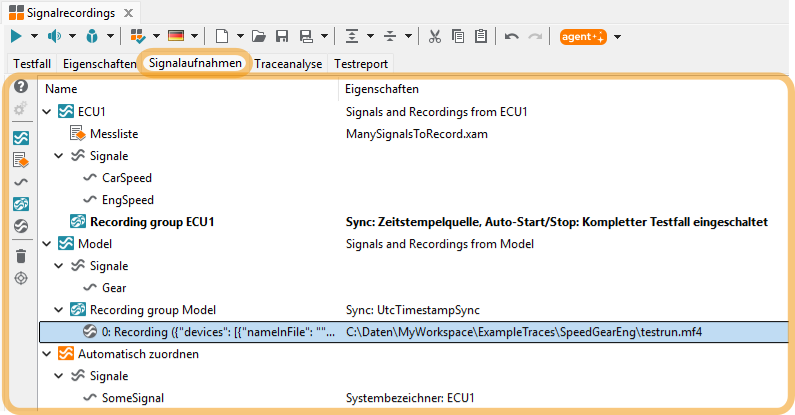Select the SomeSignal row
The width and height of the screenshot is (795, 415).
413,398
